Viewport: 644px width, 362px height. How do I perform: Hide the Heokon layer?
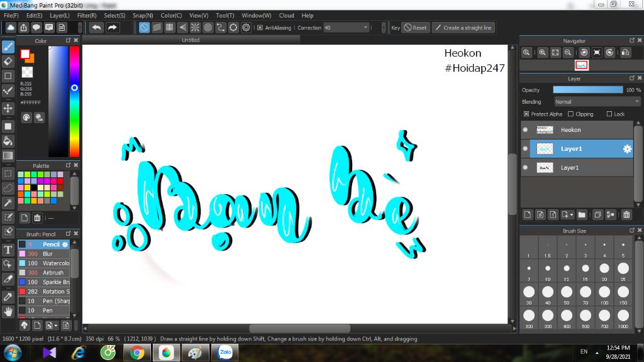tap(525, 129)
